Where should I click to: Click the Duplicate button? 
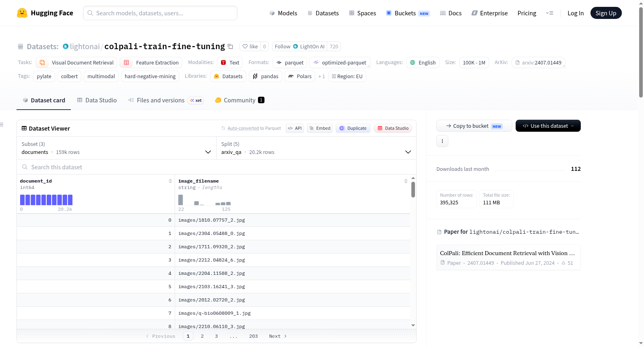(x=353, y=128)
